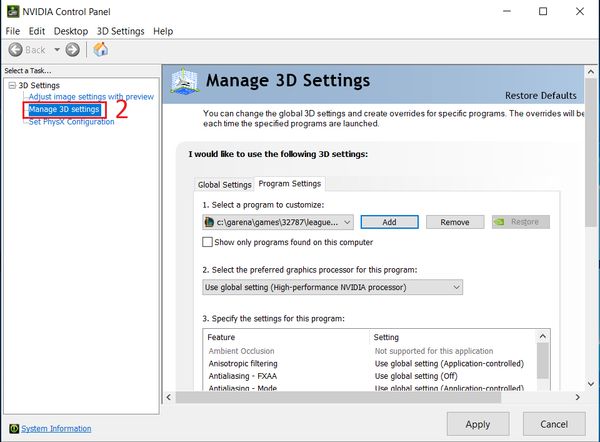The height and width of the screenshot is (442, 600).
Task: Enable Show only programs found on this computer
Action: coord(207,242)
